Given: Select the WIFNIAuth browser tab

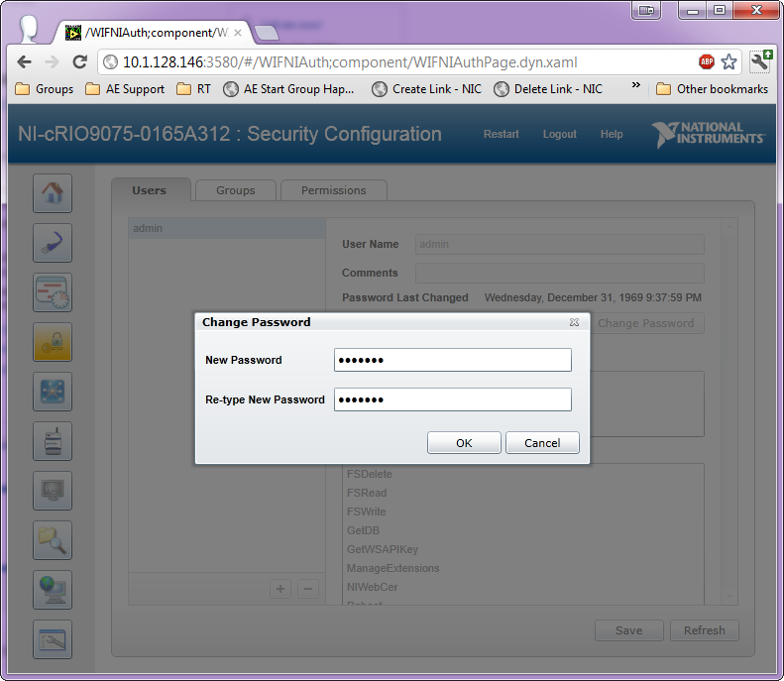Looking at the screenshot, I should pyautogui.click(x=155, y=33).
